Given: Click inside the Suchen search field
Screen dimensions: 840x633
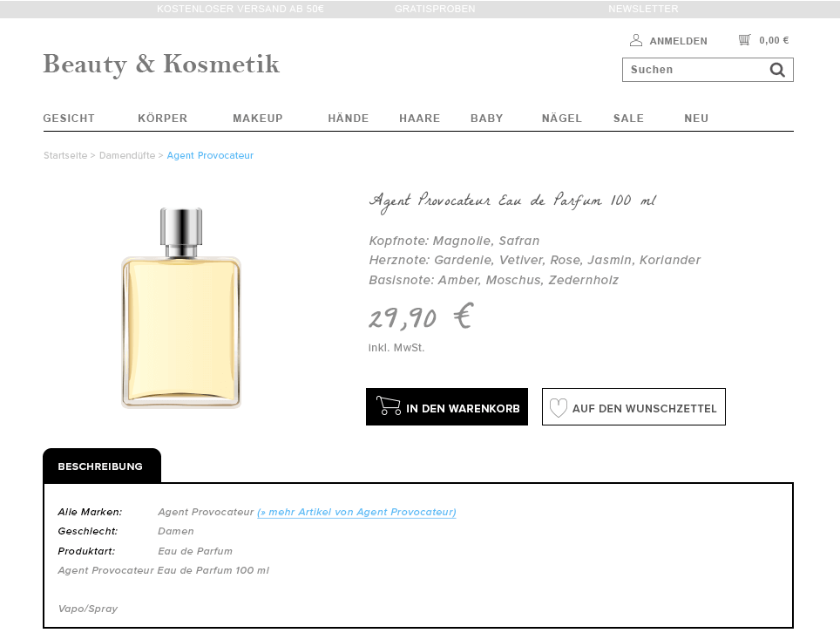Looking at the screenshot, I should point(688,70).
